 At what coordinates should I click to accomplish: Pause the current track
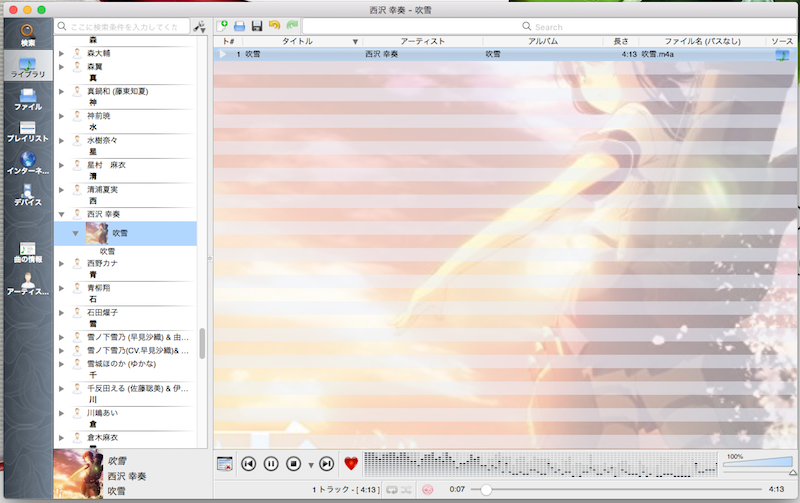tap(271, 463)
